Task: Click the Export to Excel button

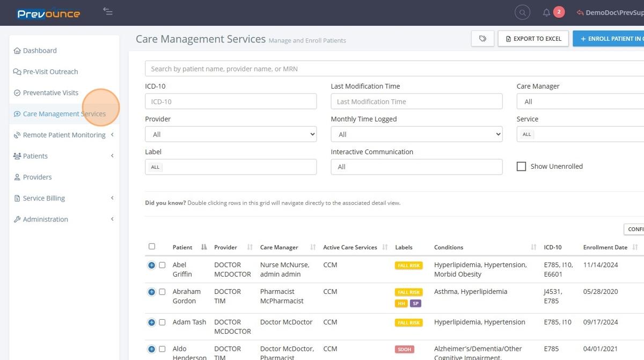Action: pyautogui.click(x=533, y=39)
